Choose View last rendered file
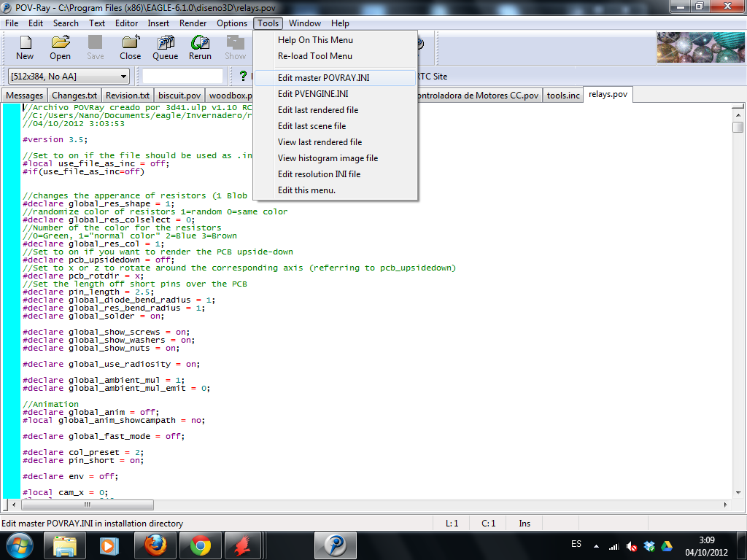The height and width of the screenshot is (560, 747). click(336, 142)
